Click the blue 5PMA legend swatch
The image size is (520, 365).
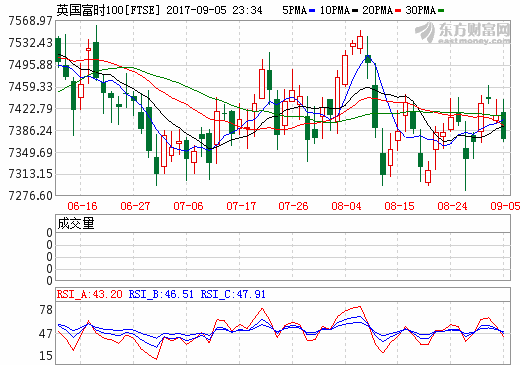click(312, 11)
